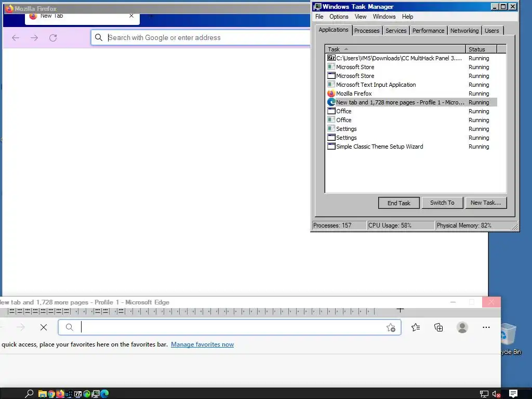The image size is (532, 399).
Task: Click the Edge address bar
Action: click(229, 327)
